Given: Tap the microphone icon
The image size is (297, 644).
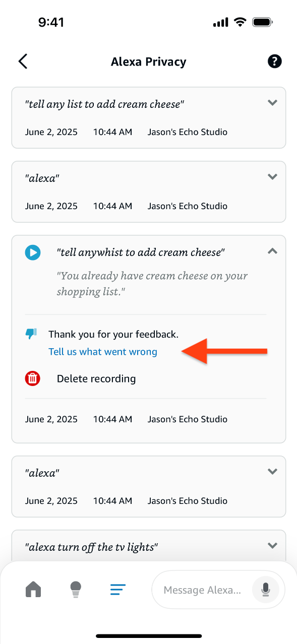Looking at the screenshot, I should coord(265,590).
